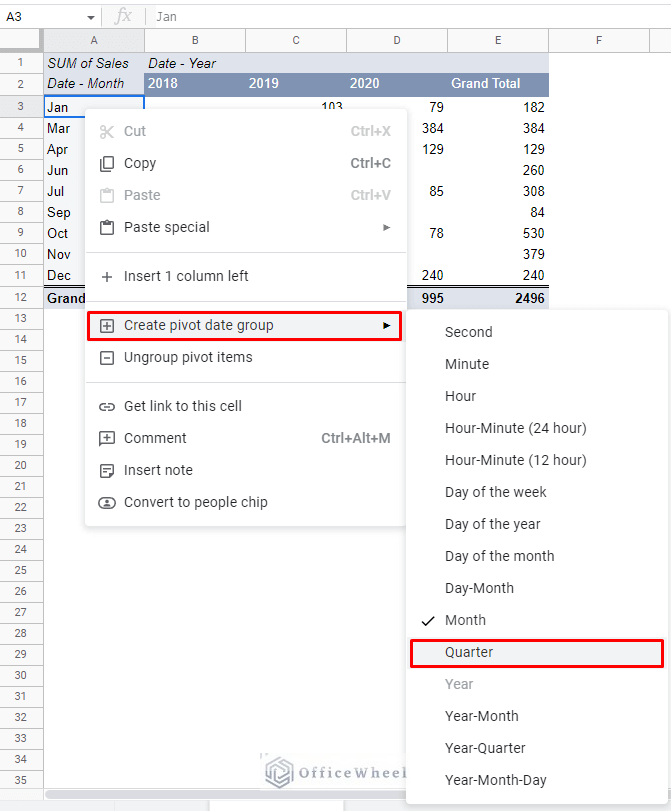
Task: Open the Name box dropdown arrow
Action: [91, 17]
